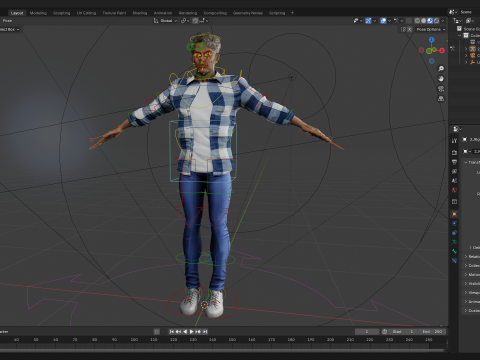Click the End frame field

click(x=433, y=332)
